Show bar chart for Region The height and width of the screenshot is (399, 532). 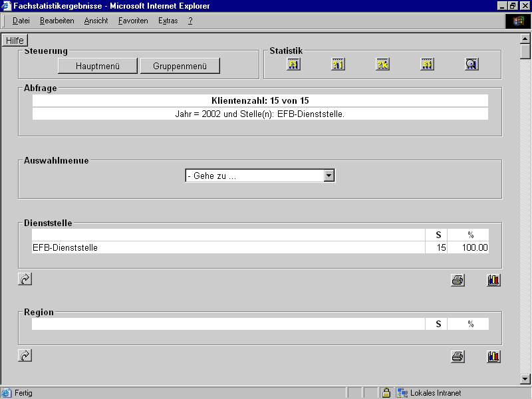point(493,356)
